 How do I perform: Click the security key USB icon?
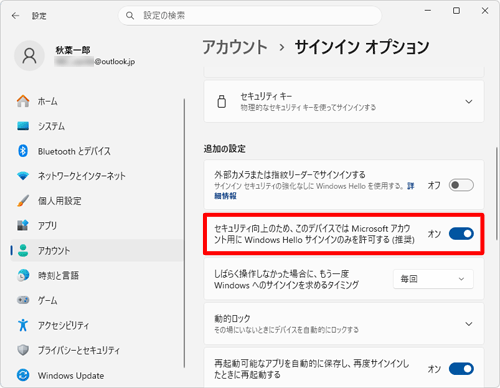click(222, 101)
